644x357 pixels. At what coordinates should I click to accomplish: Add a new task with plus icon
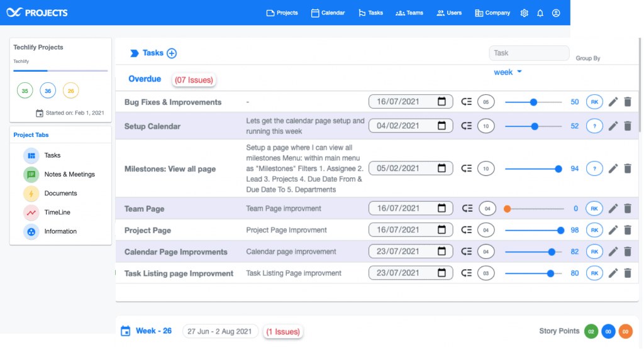click(x=172, y=53)
